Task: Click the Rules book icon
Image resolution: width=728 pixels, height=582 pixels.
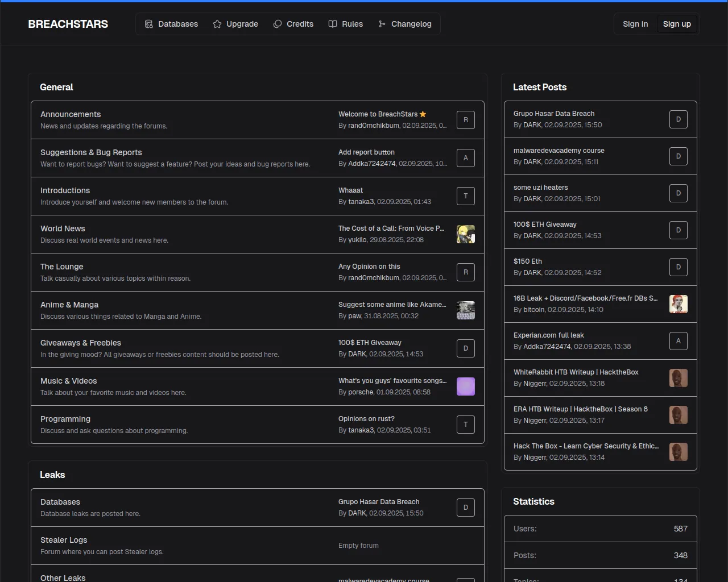Action: tap(333, 24)
